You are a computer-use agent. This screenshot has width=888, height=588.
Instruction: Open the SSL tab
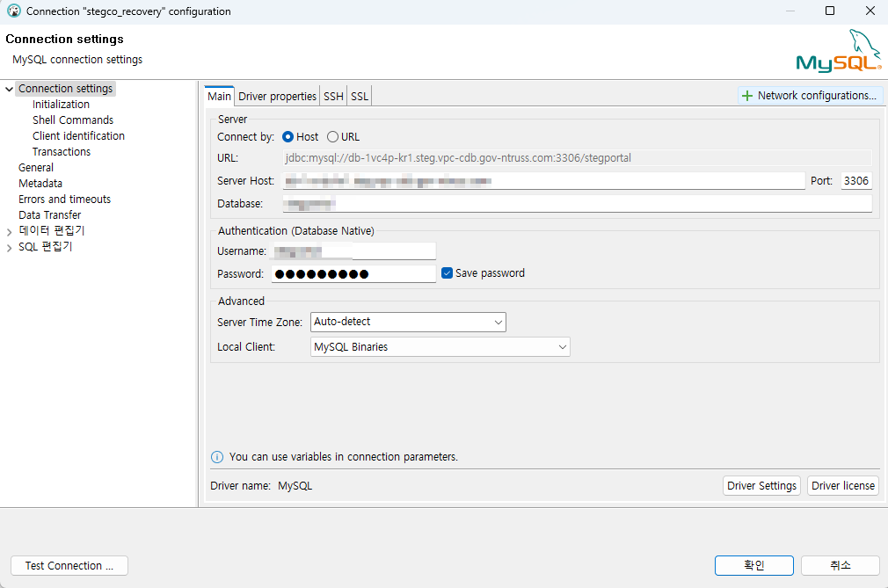pos(360,97)
